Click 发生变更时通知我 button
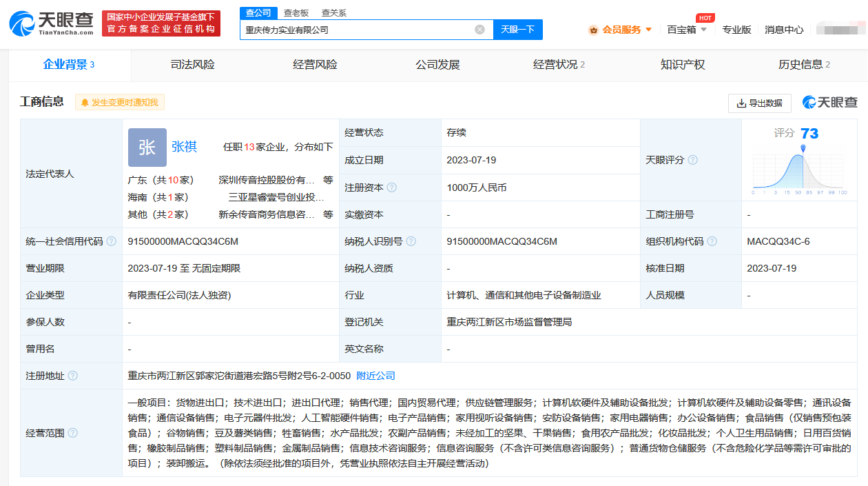 pyautogui.click(x=120, y=103)
